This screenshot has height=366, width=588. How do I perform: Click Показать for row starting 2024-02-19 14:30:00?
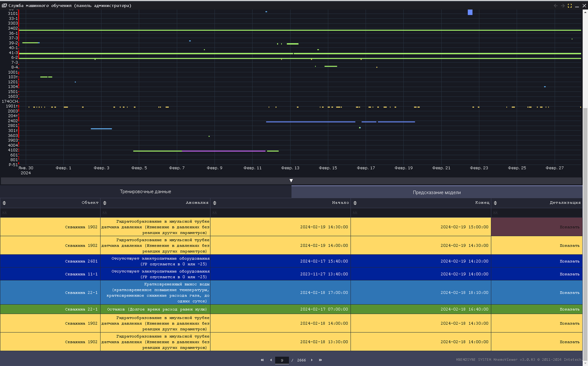click(x=569, y=227)
